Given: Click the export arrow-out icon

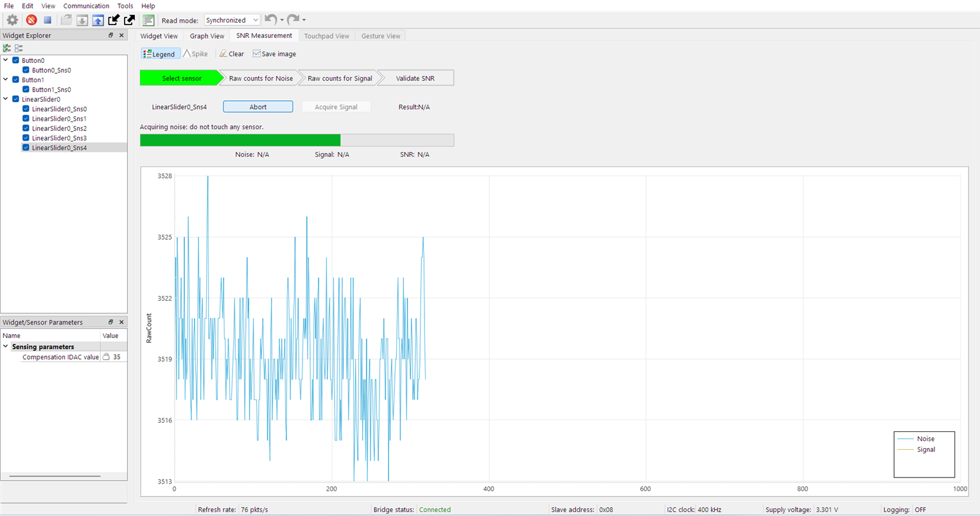Looking at the screenshot, I should tap(129, 20).
